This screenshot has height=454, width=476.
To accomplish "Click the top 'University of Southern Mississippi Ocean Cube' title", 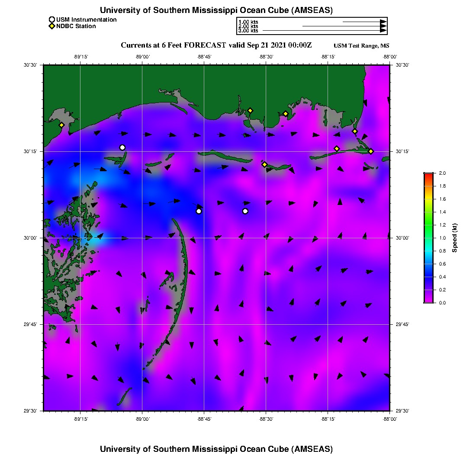I will pos(216,10).
